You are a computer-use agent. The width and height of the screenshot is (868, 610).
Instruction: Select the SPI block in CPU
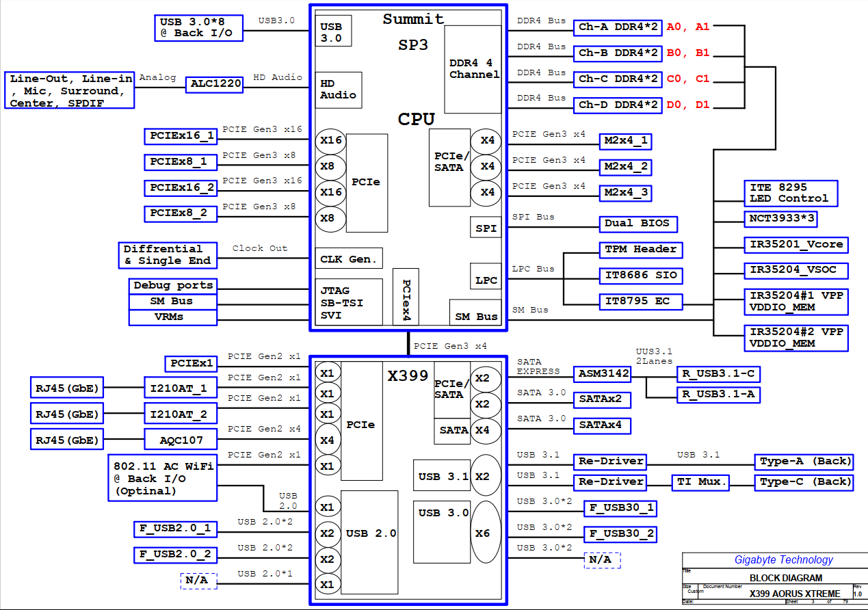point(486,228)
